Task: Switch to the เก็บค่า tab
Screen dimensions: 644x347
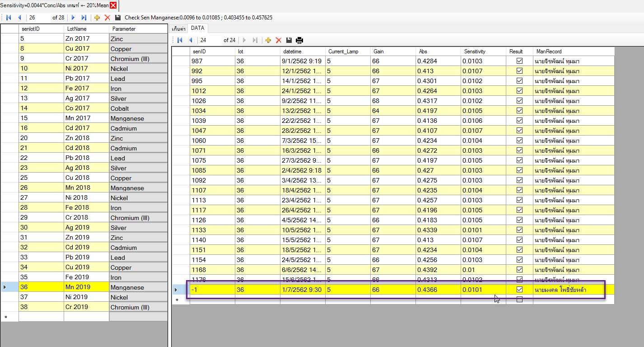Action: coord(178,28)
